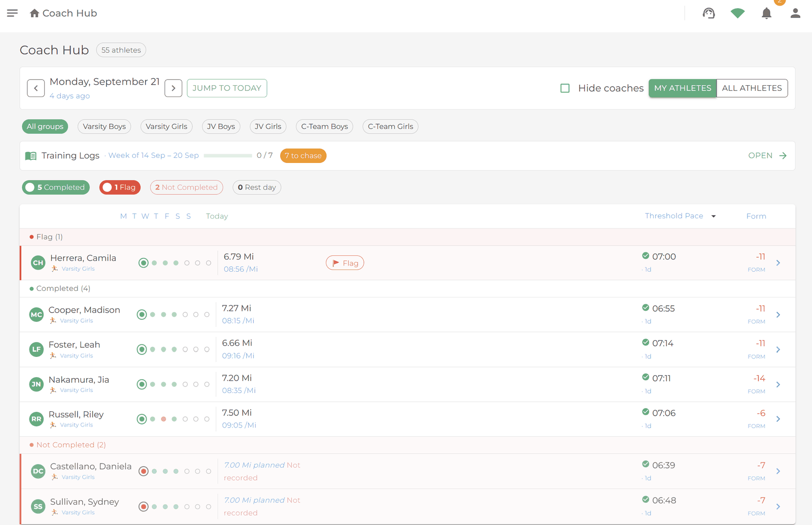Toggle the 2 Not Completed filter
Viewport: 812px width, 525px height.
pos(186,187)
